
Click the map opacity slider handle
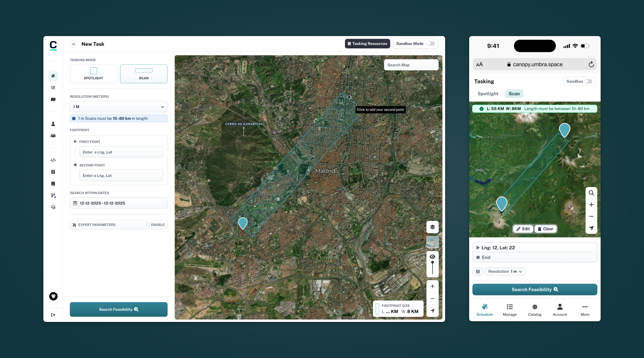432,263
